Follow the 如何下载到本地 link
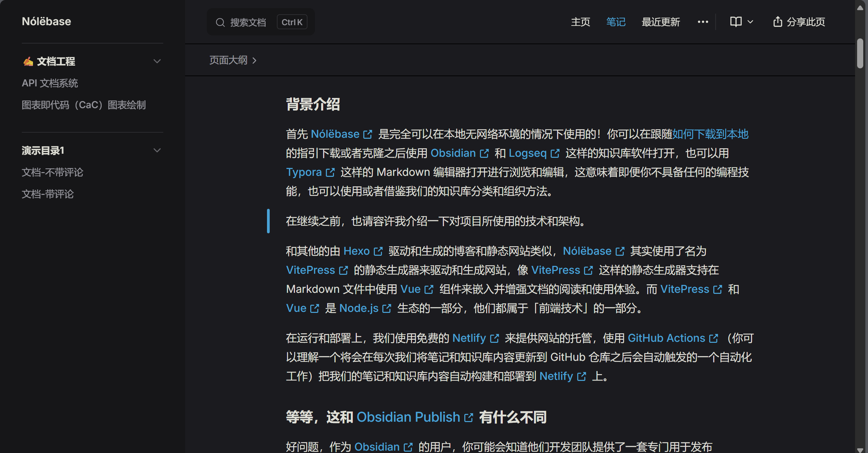This screenshot has width=868, height=453. point(710,134)
